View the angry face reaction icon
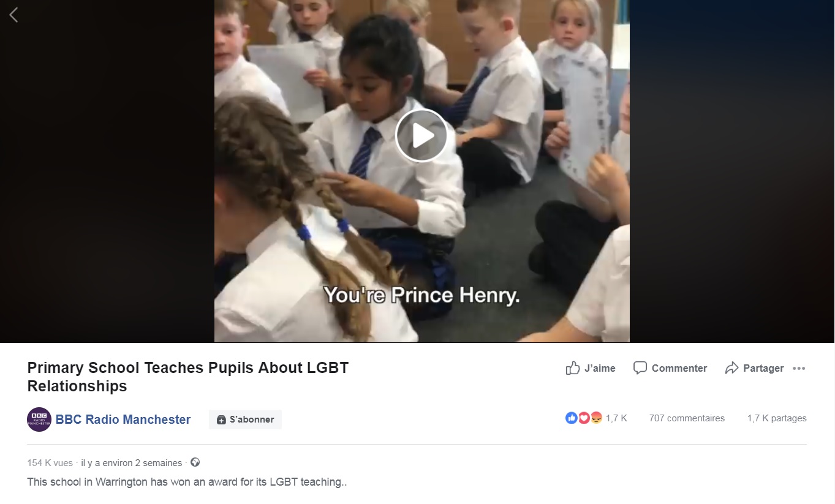This screenshot has width=835, height=504. point(596,418)
